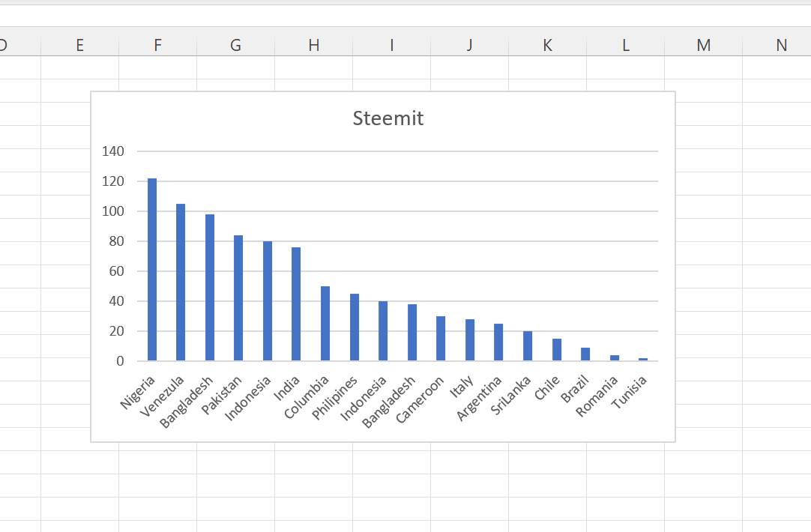Click the Chile axis label

(546, 387)
